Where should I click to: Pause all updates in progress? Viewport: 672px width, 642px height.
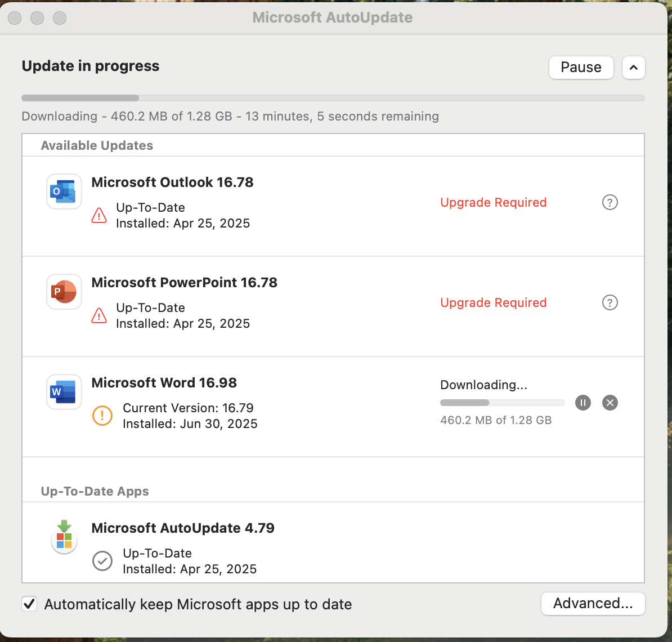click(x=581, y=68)
